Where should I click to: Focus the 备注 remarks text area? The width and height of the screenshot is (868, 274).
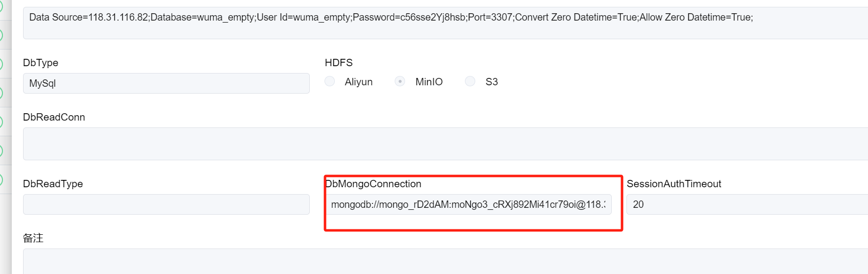pyautogui.click(x=442, y=261)
